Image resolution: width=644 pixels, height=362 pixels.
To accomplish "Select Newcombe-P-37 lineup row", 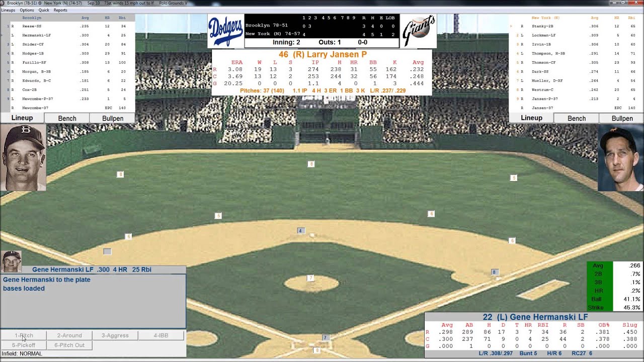I will coord(67,99).
